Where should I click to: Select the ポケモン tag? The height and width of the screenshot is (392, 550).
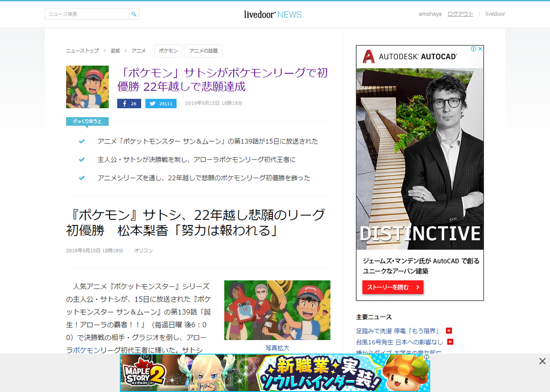click(168, 50)
